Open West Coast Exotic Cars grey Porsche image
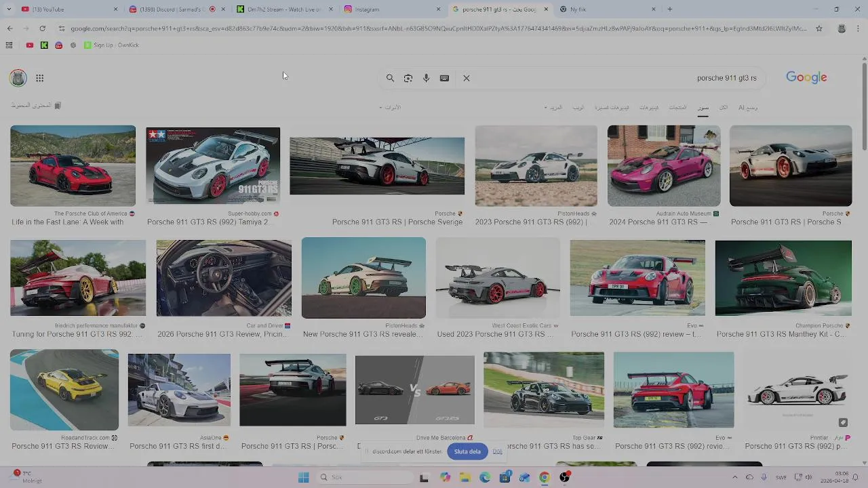This screenshot has height=488, width=868. click(x=498, y=278)
